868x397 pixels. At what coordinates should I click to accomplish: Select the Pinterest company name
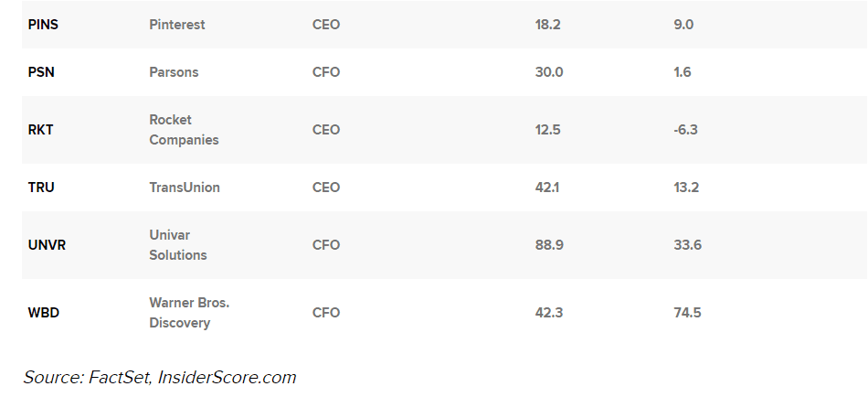[177, 25]
